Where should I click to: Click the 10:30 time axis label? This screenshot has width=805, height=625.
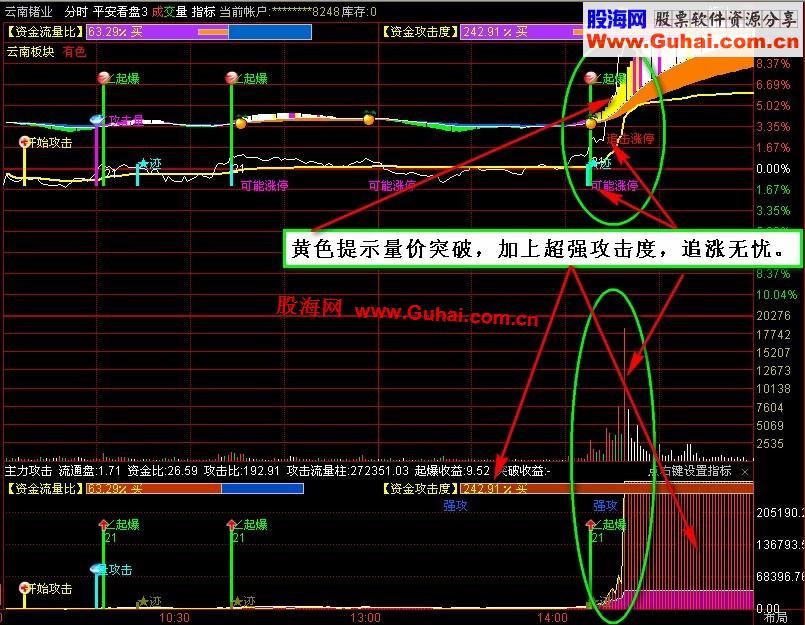pyautogui.click(x=174, y=617)
